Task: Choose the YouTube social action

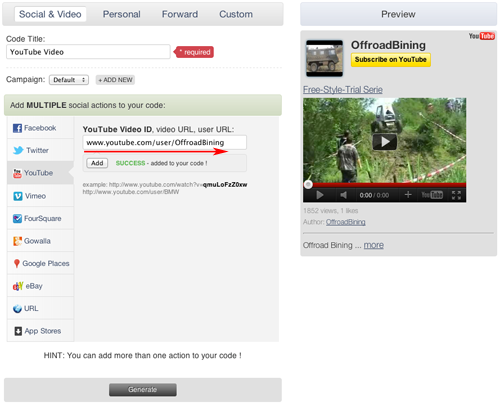Action: pyautogui.click(x=40, y=173)
